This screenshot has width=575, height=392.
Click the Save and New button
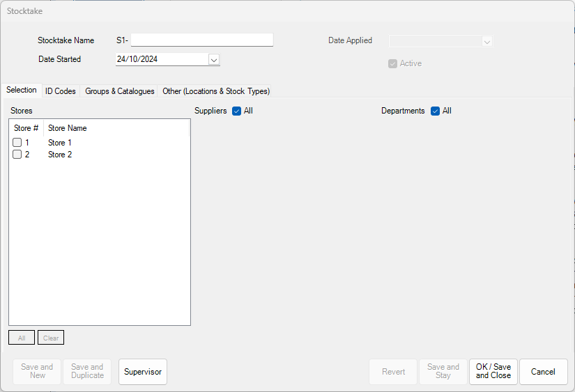(x=37, y=372)
